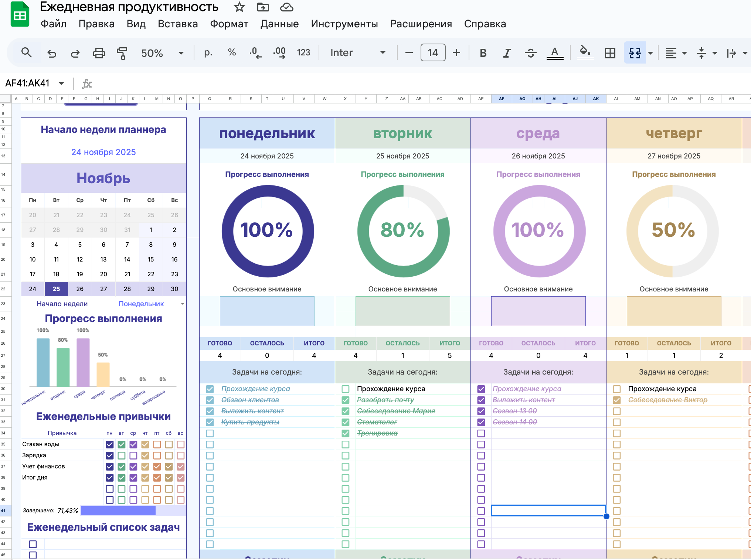Star this spreadsheet document
Viewport: 751px width, 560px height.
(x=239, y=7)
